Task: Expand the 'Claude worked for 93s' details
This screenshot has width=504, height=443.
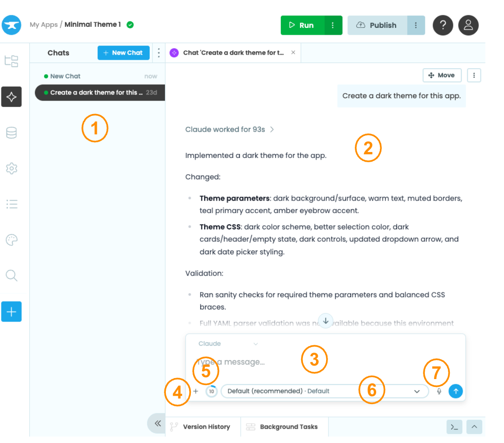Action: [229, 130]
